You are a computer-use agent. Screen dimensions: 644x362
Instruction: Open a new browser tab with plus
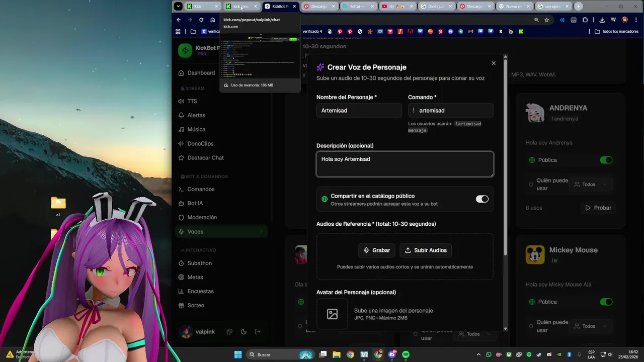[x=579, y=7]
